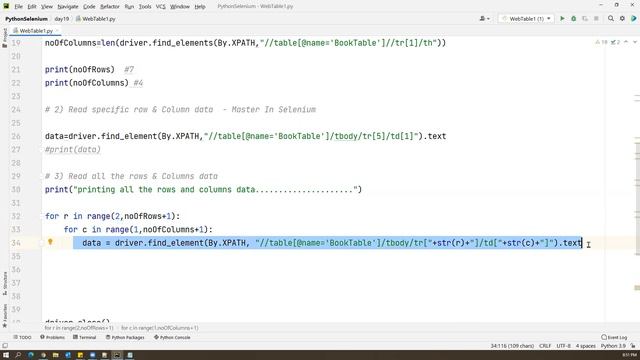Click PythonSelenium breadcrumb in navigation bar
640x360 pixels.
tap(27, 19)
